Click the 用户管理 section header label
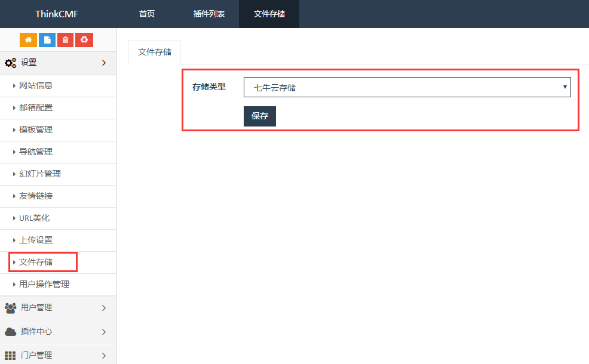Image resolution: width=589 pixels, height=364 pixels. (x=36, y=308)
